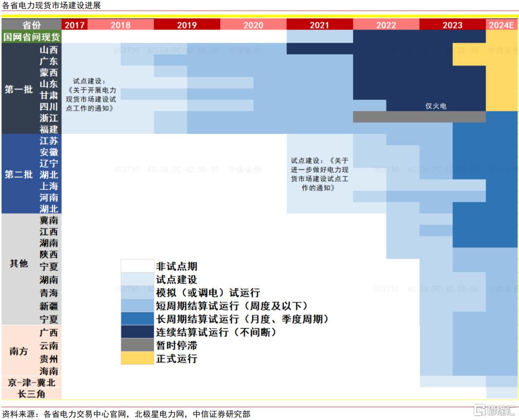Screen dimensions: 519x420
Task: Click the 广东 province row label
Action: [x=49, y=61]
